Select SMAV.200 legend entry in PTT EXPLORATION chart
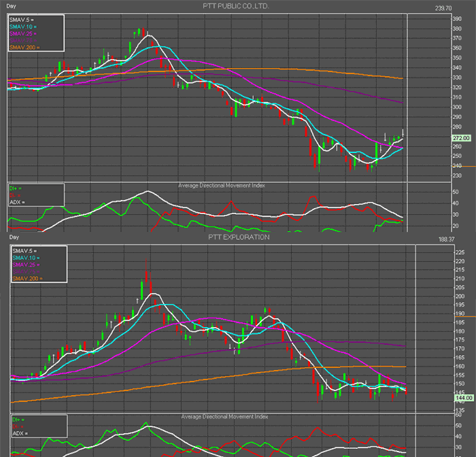Screen dimensions: 476x457 27,278
